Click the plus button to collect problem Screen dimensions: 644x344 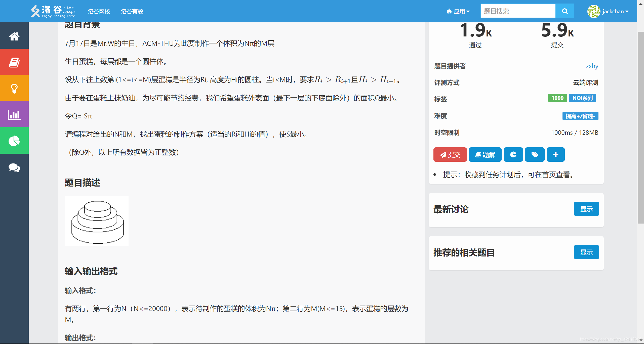tap(555, 154)
